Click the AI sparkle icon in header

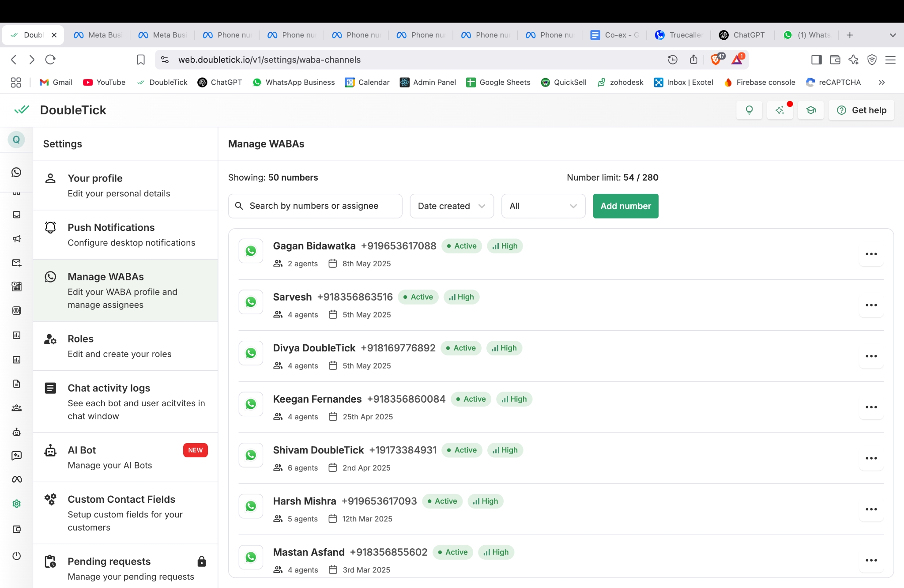click(x=780, y=110)
